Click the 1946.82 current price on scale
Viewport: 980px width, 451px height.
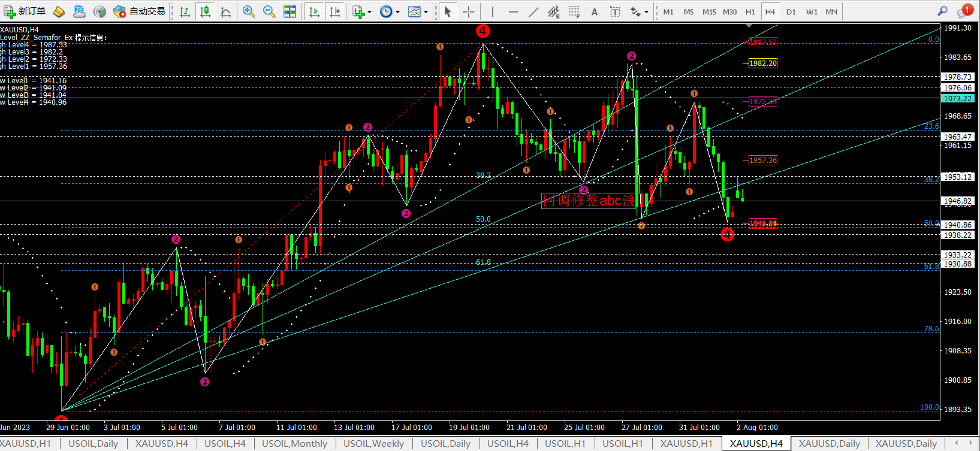pyautogui.click(x=958, y=201)
